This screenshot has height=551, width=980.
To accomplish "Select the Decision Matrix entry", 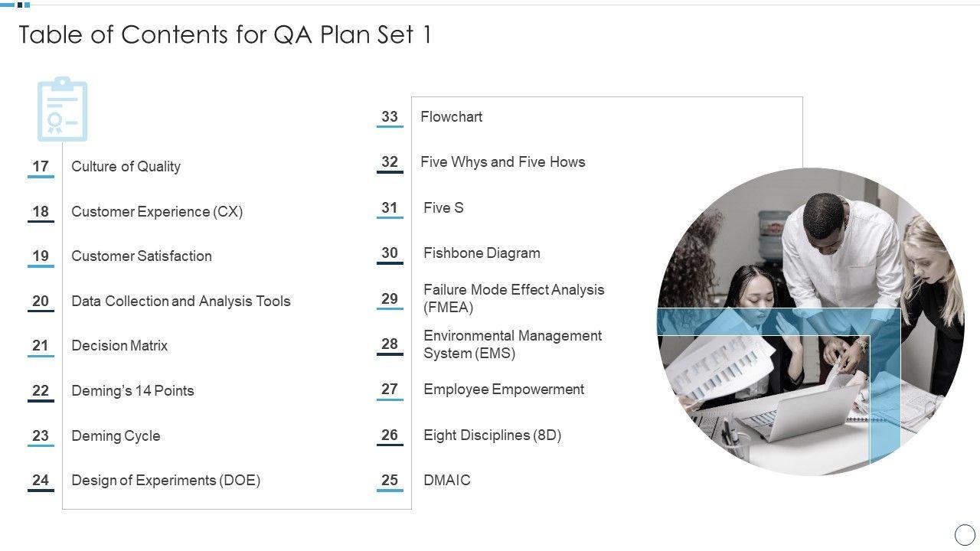I will click(x=119, y=346).
